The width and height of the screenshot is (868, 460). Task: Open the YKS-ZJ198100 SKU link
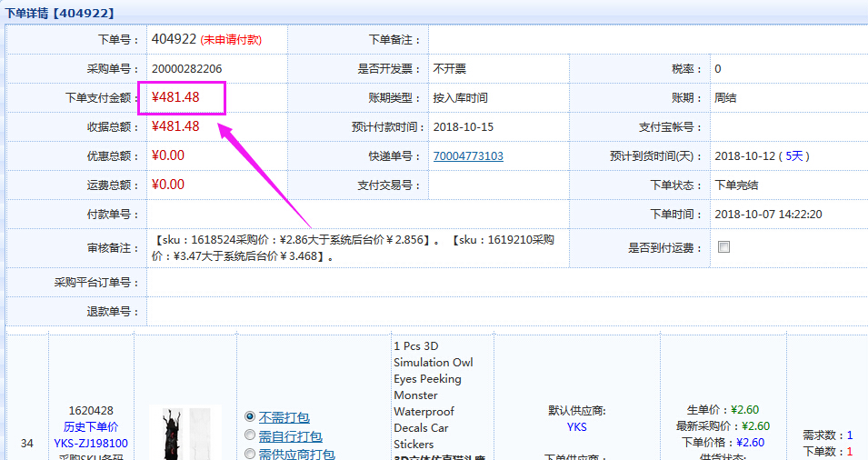91,444
